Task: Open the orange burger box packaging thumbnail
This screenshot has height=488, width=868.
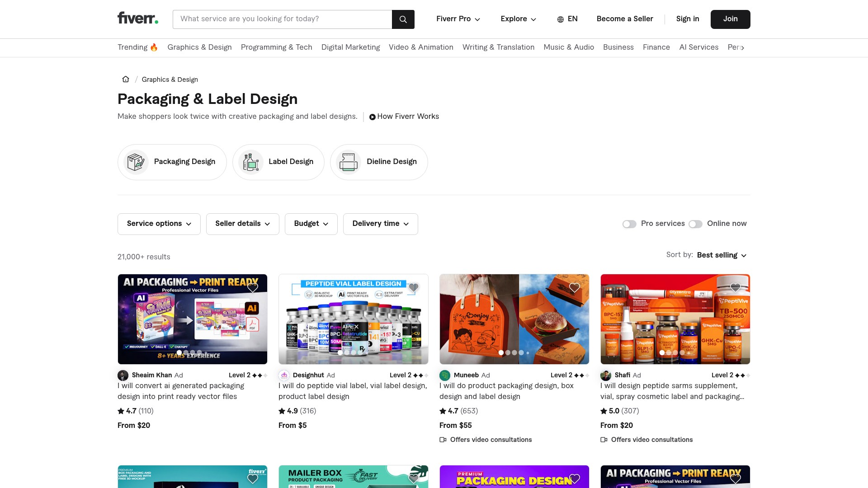Action: [x=514, y=319]
